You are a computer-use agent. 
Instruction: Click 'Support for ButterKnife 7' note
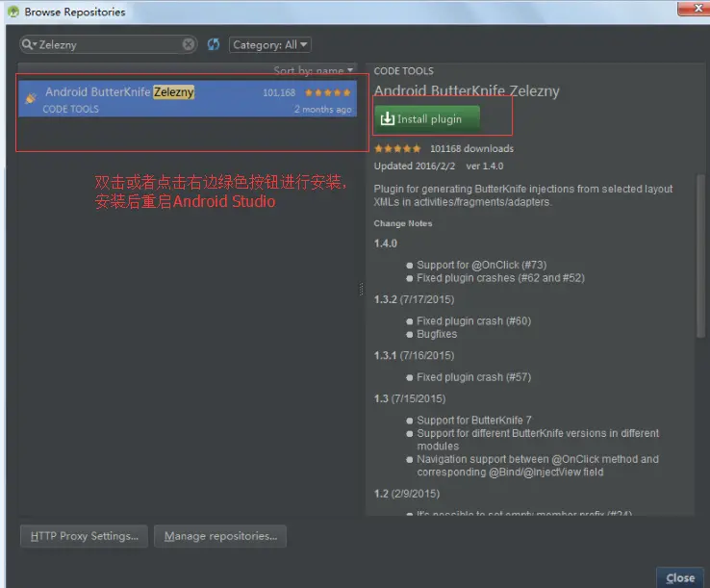474,420
